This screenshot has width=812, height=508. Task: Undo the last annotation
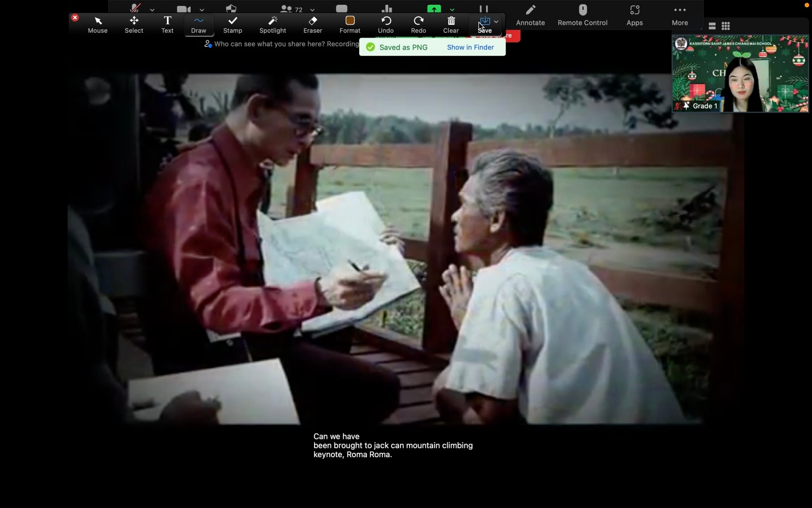(385, 25)
